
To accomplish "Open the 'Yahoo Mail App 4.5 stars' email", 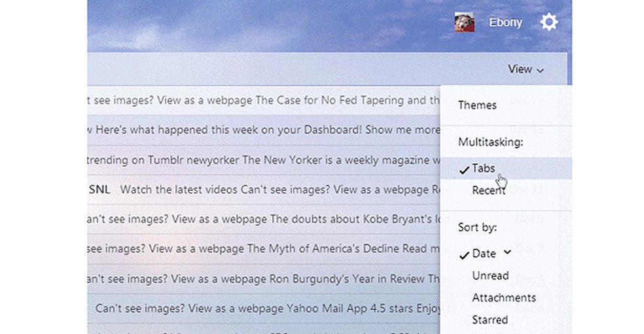I will pyautogui.click(x=264, y=309).
